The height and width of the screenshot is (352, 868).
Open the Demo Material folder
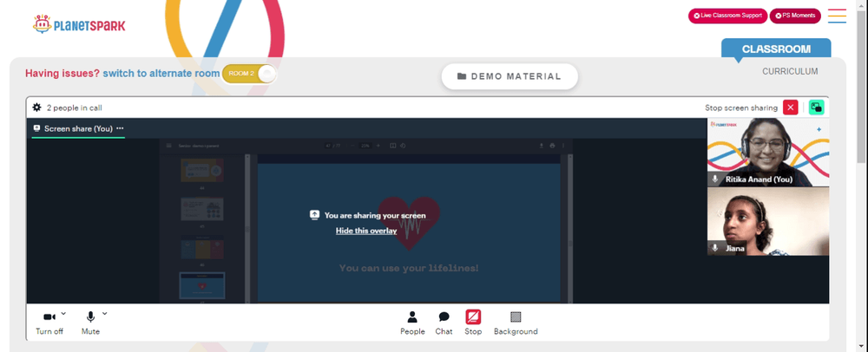(x=510, y=76)
